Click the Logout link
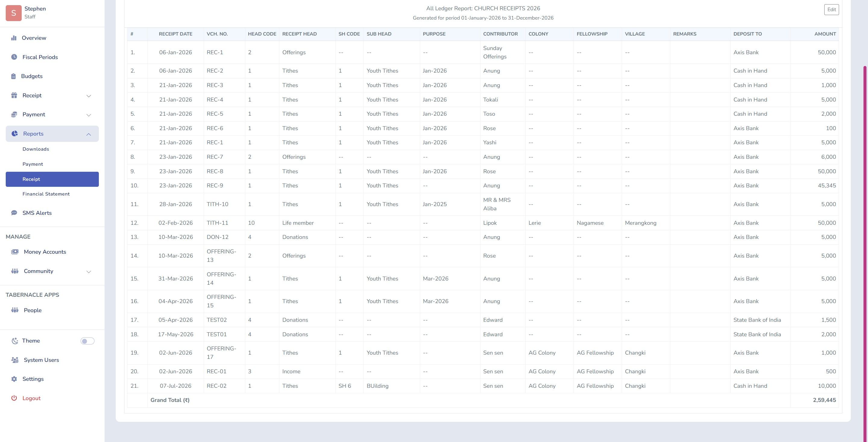868x442 pixels. (x=31, y=398)
